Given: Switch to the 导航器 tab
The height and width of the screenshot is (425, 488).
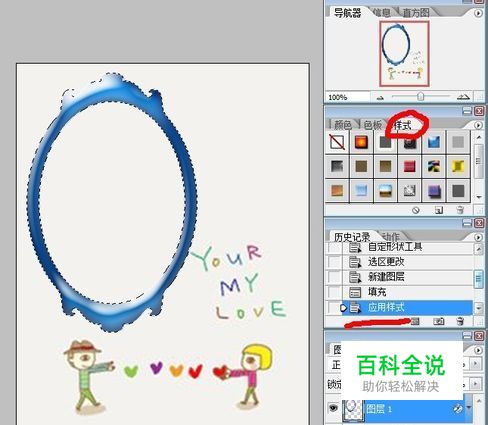Looking at the screenshot, I should [x=348, y=13].
